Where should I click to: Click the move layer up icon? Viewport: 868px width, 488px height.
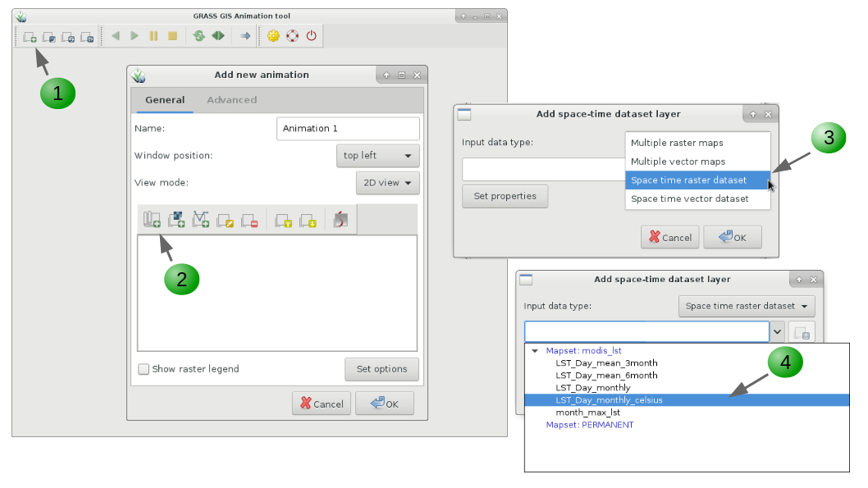283,221
